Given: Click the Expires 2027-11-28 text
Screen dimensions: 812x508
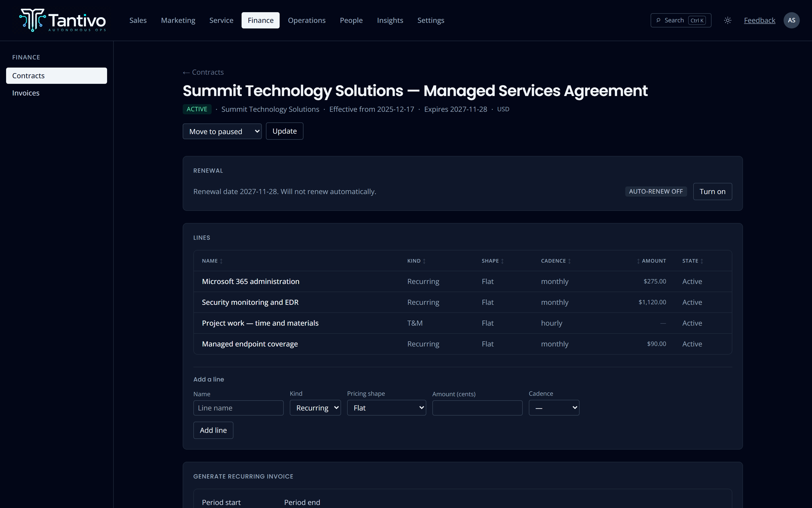Looking at the screenshot, I should point(455,109).
